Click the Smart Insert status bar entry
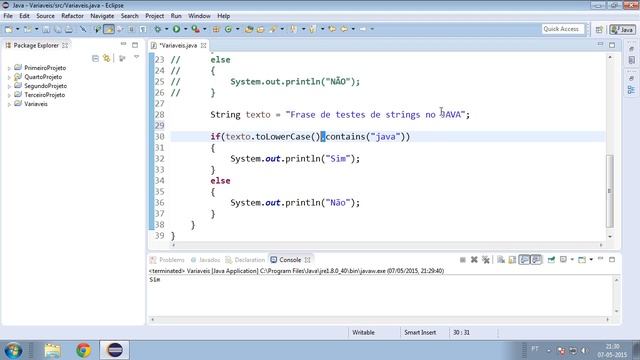The image size is (640, 360). coord(420,332)
